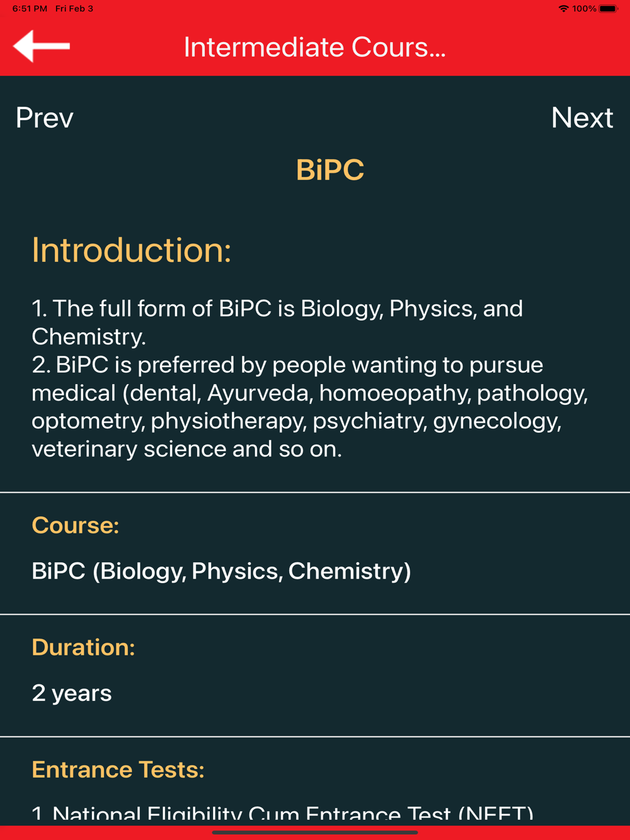
Task: Tap the white back arrow icon
Action: coord(42,46)
